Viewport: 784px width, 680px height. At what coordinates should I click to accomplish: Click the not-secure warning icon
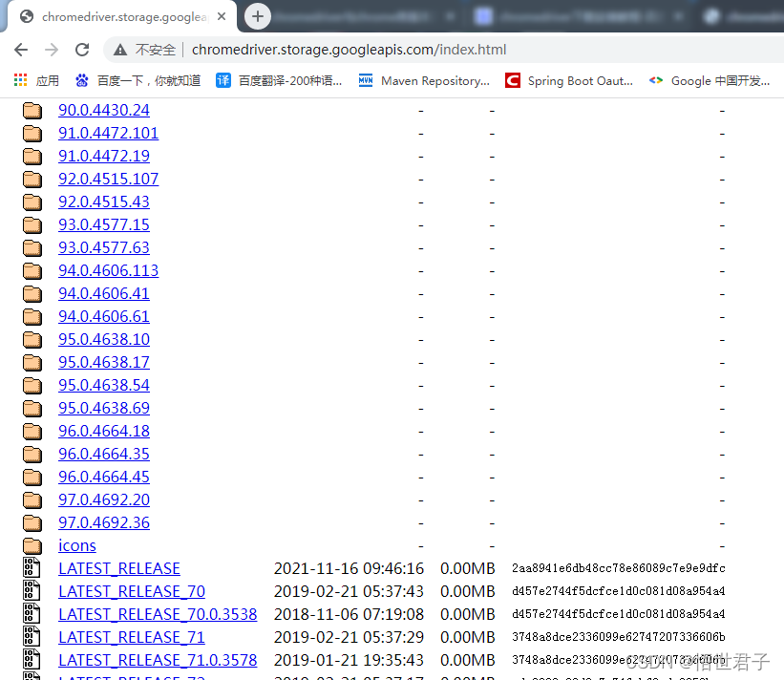tap(120, 50)
